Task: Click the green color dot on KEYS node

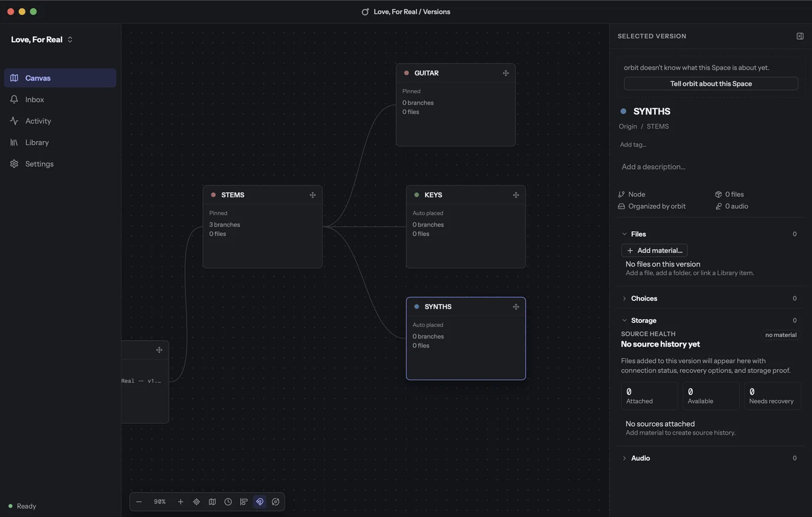Action: (417, 195)
